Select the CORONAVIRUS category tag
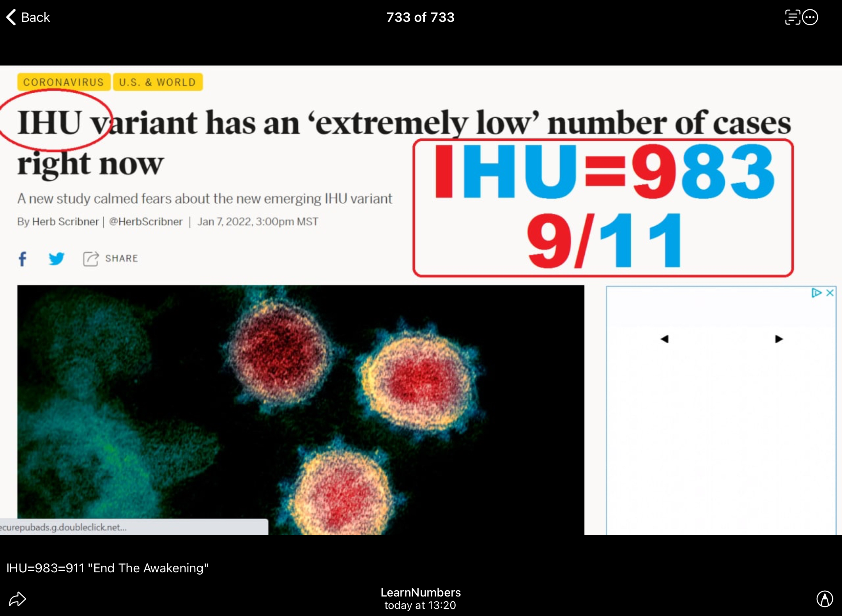 (x=64, y=82)
